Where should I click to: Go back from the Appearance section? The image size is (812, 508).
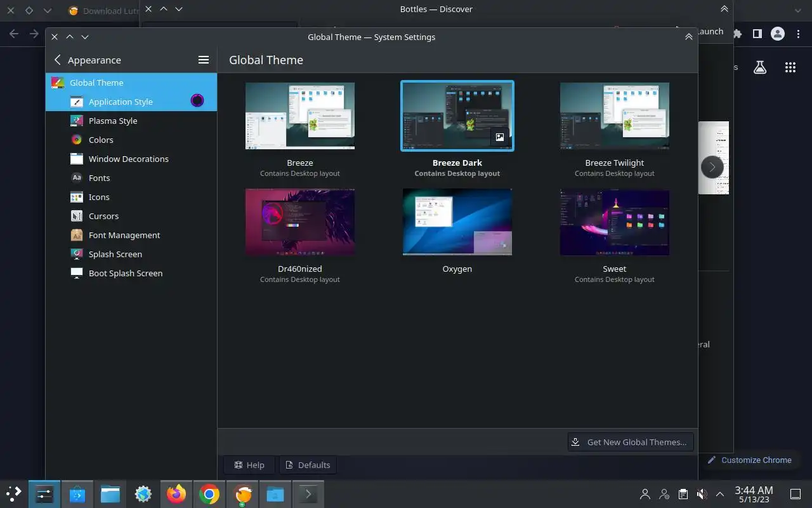(x=58, y=60)
